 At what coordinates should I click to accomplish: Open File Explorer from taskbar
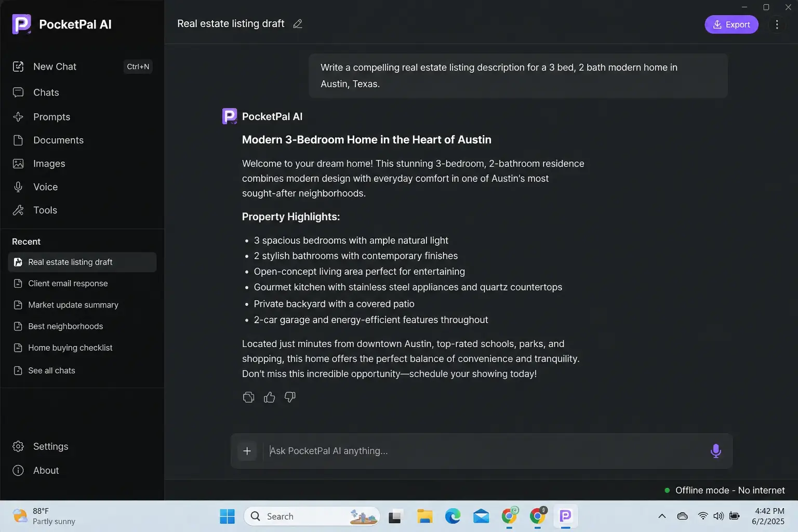point(424,516)
